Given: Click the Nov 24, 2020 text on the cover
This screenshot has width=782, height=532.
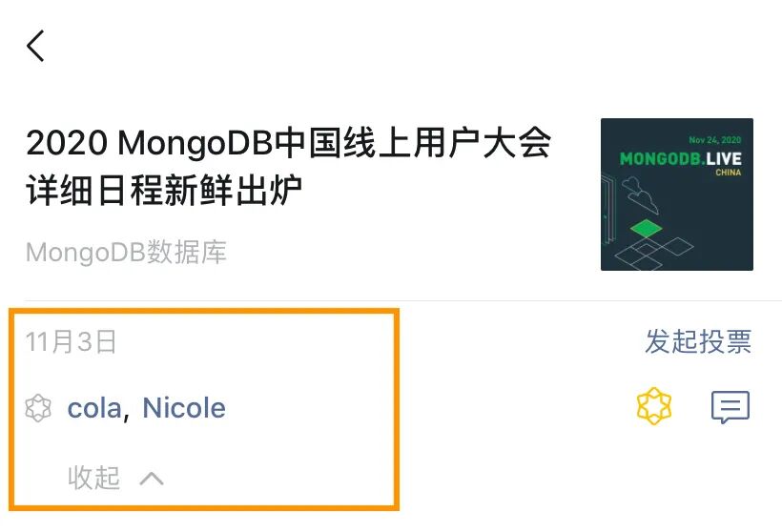Looking at the screenshot, I should 715,140.
